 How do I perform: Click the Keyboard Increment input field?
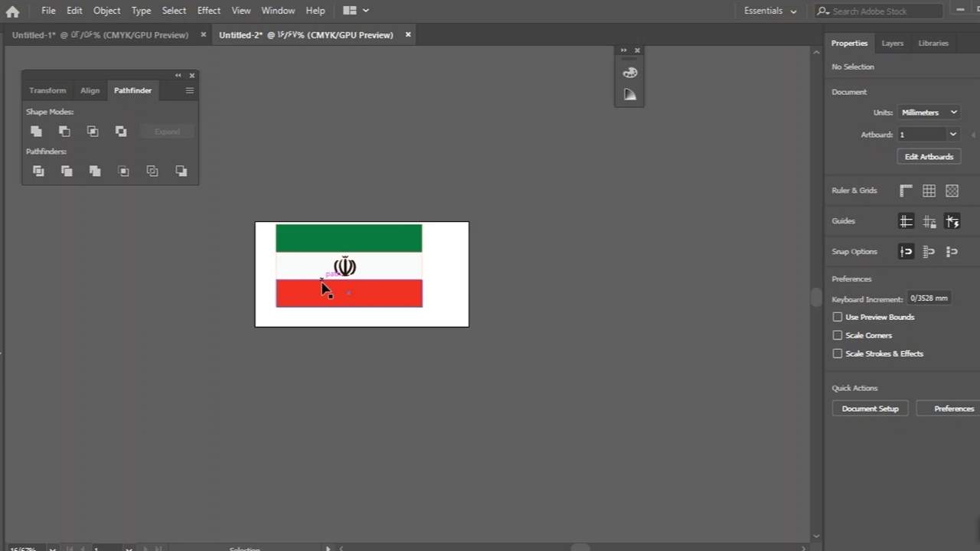929,298
